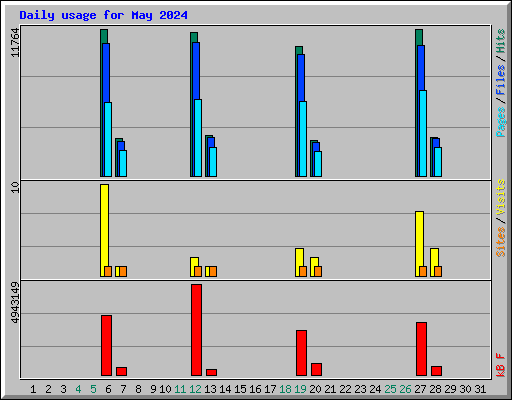This screenshot has height=400, width=512.
Task: Click green day label '12' on x-axis
Action: [195, 389]
